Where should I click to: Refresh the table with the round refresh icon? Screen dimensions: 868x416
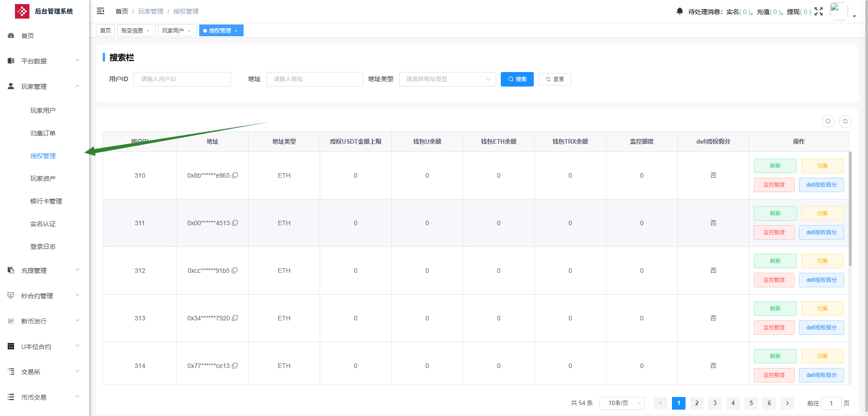pos(845,121)
